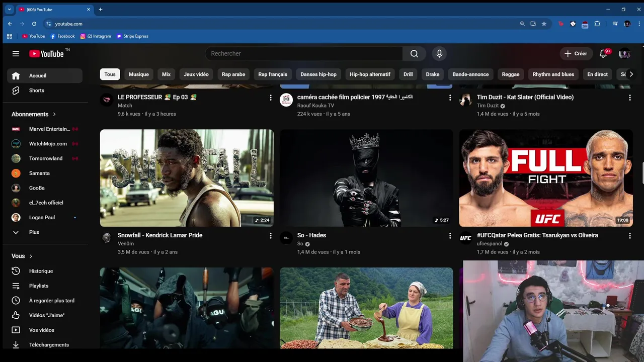644x362 pixels.
Task: Open GooBa subscription channel
Action: [45, 188]
